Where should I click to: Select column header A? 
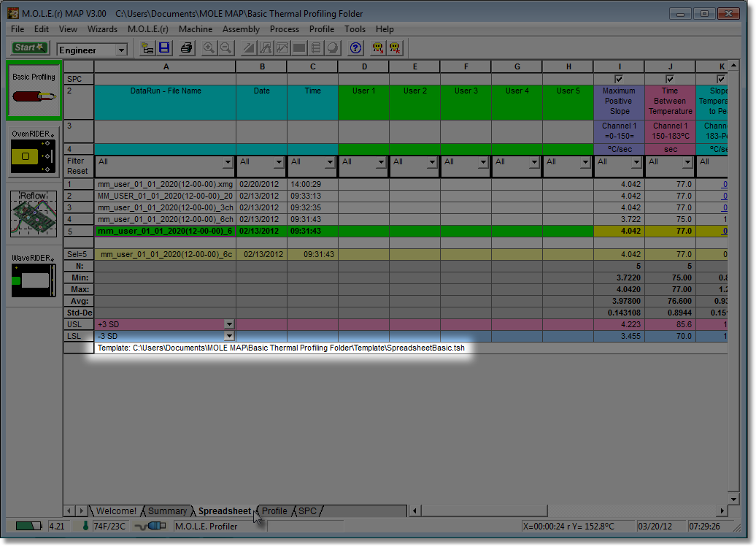click(166, 66)
